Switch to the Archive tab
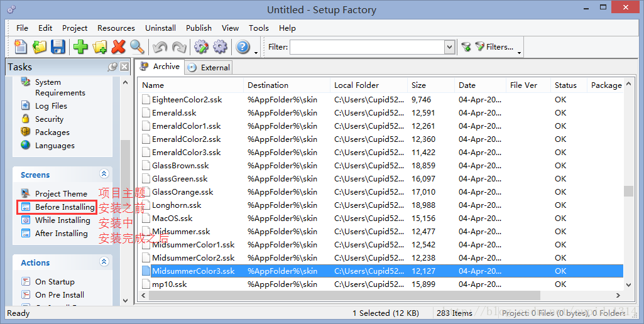 pyautogui.click(x=160, y=67)
